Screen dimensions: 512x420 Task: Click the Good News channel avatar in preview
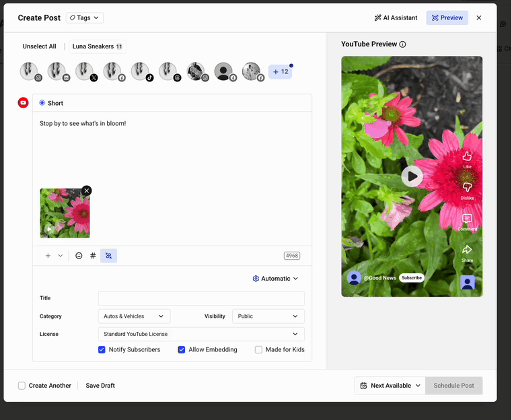(354, 278)
